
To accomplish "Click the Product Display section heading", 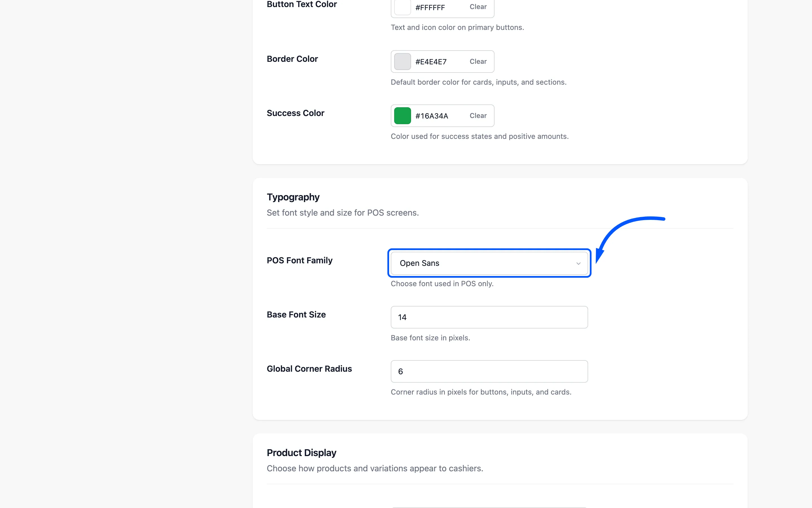I will pos(301,453).
